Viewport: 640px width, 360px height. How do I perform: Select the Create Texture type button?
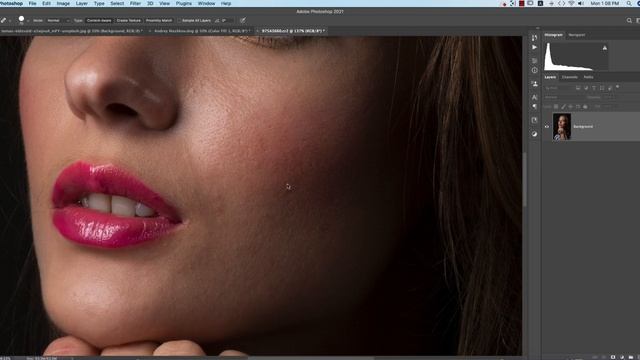pyautogui.click(x=129, y=20)
